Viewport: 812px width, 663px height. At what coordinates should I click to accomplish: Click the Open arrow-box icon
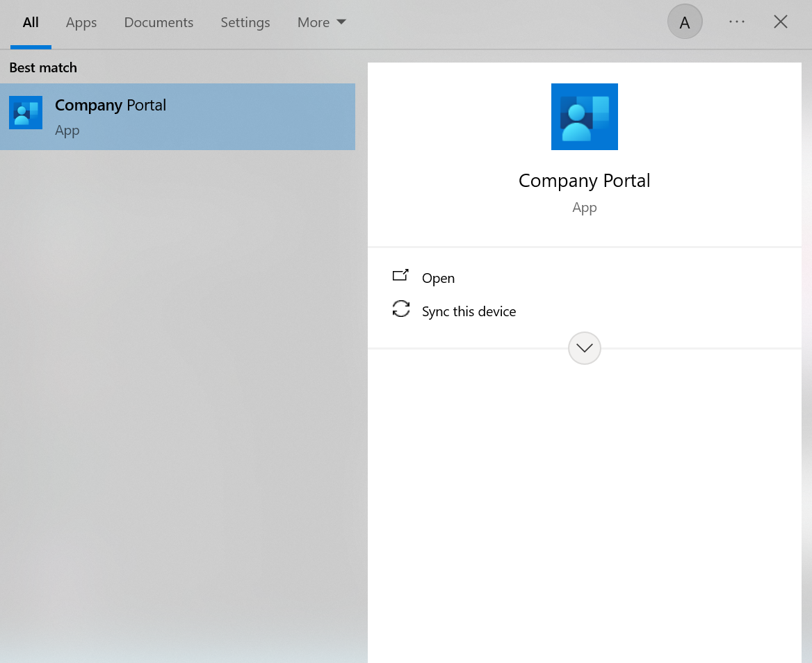tap(400, 276)
